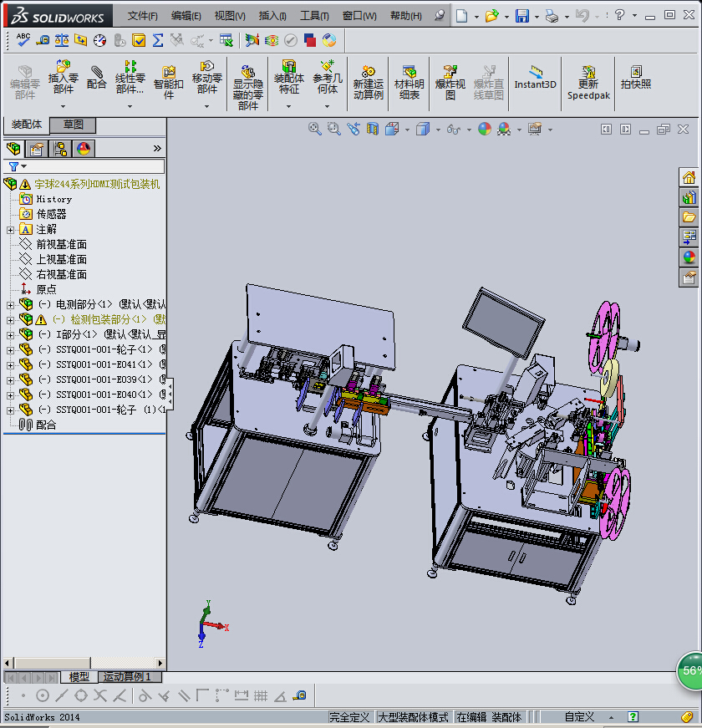Open SolidWorks Resources home icon
The width and height of the screenshot is (702, 728).
click(689, 177)
